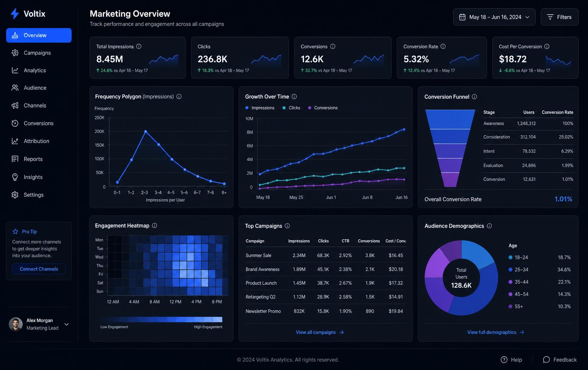Click the Feedback link in footer
The height and width of the screenshot is (370, 588).
[560, 360]
